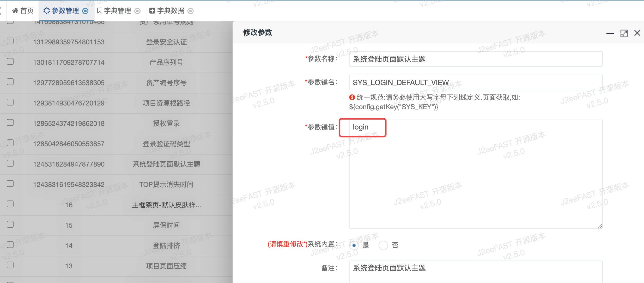Click the red info icon before 统一规范
Image resolution: width=644 pixels, height=283 pixels.
[352, 97]
